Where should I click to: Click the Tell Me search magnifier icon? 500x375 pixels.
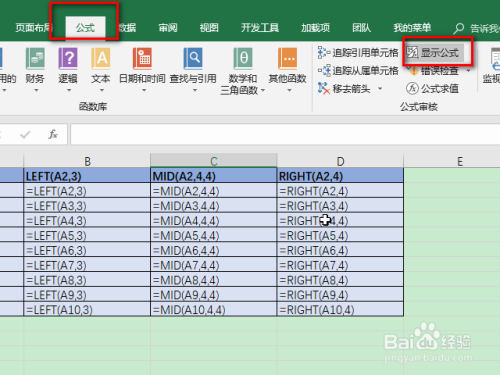click(x=459, y=28)
